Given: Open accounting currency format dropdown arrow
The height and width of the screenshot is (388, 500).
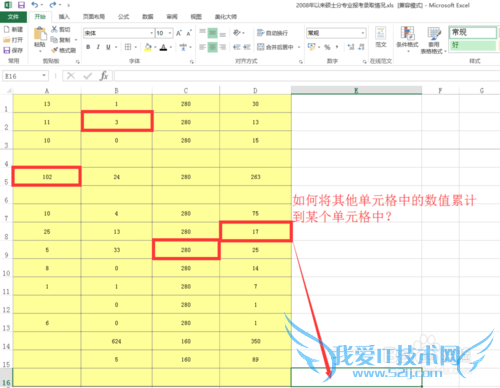Looking at the screenshot, I should [x=319, y=47].
